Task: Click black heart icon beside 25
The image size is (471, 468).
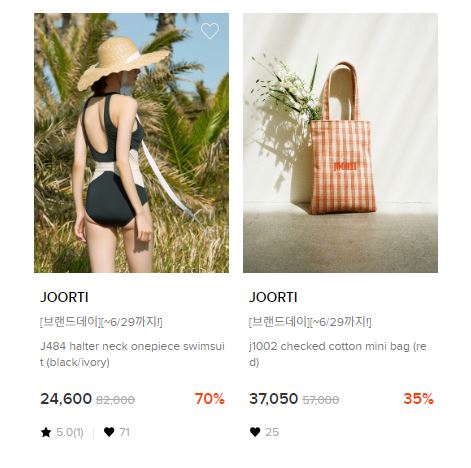Action: click(x=255, y=432)
